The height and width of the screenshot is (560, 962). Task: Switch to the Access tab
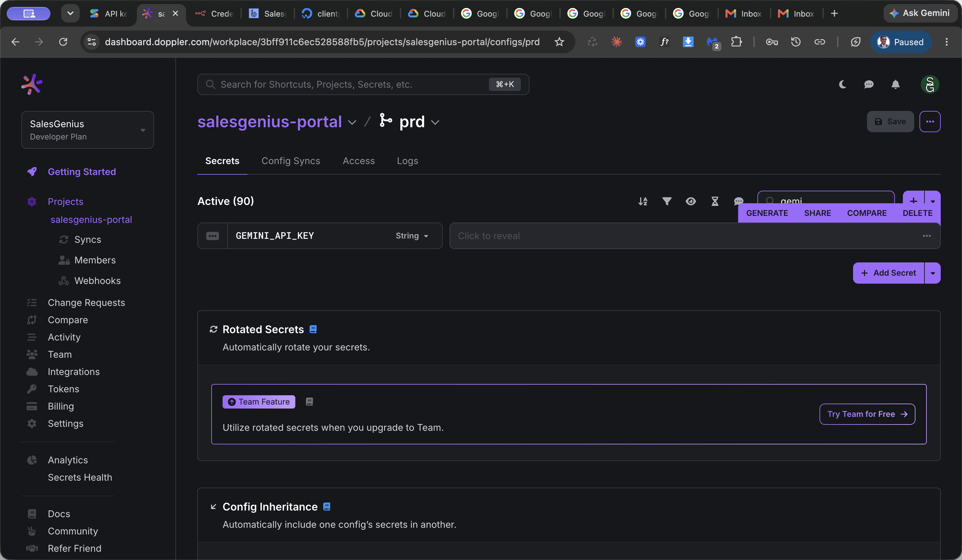(x=359, y=161)
